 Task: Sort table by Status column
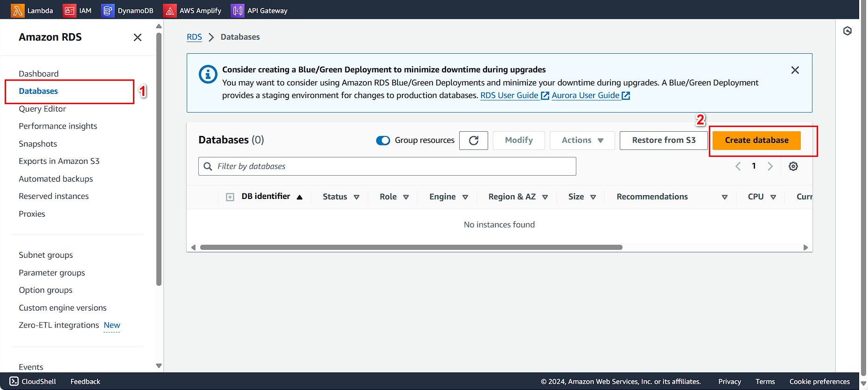tap(357, 197)
